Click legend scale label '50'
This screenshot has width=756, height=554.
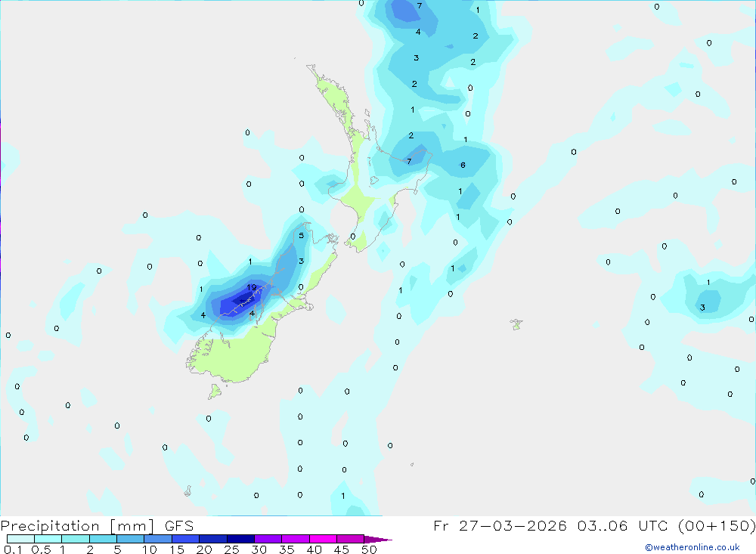click(369, 549)
